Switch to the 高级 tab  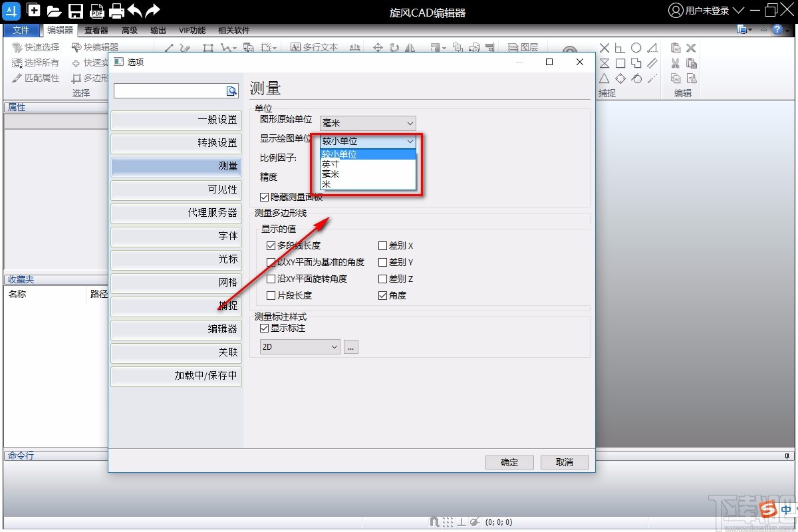click(130, 30)
